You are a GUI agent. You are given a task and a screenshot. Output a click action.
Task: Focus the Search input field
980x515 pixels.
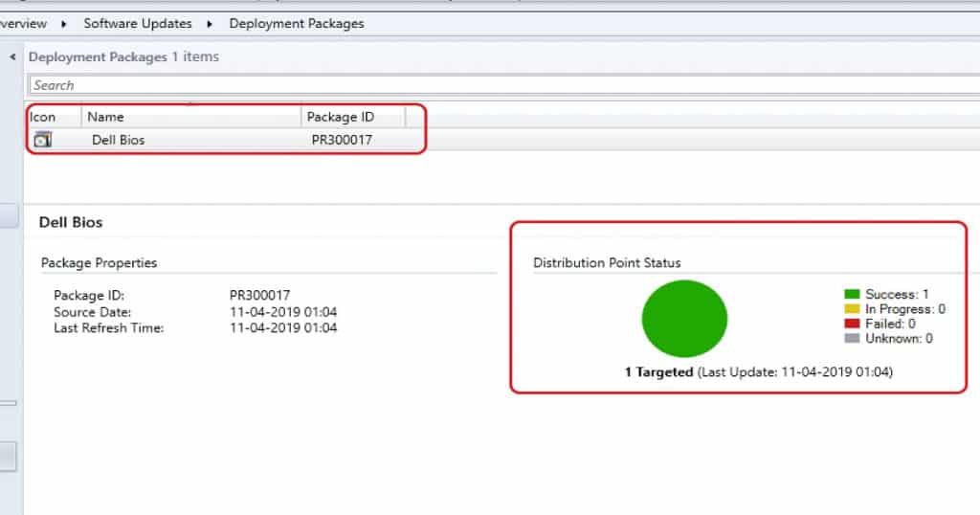coord(503,85)
